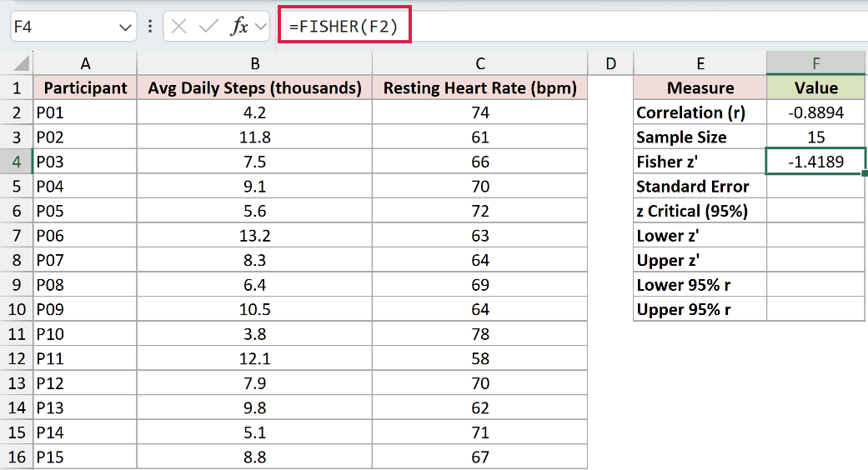Select column B header
The width and height of the screenshot is (868, 470).
[254, 63]
